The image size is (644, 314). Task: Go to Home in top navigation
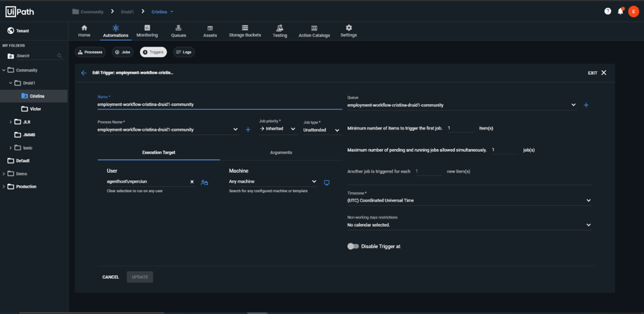pos(84,31)
